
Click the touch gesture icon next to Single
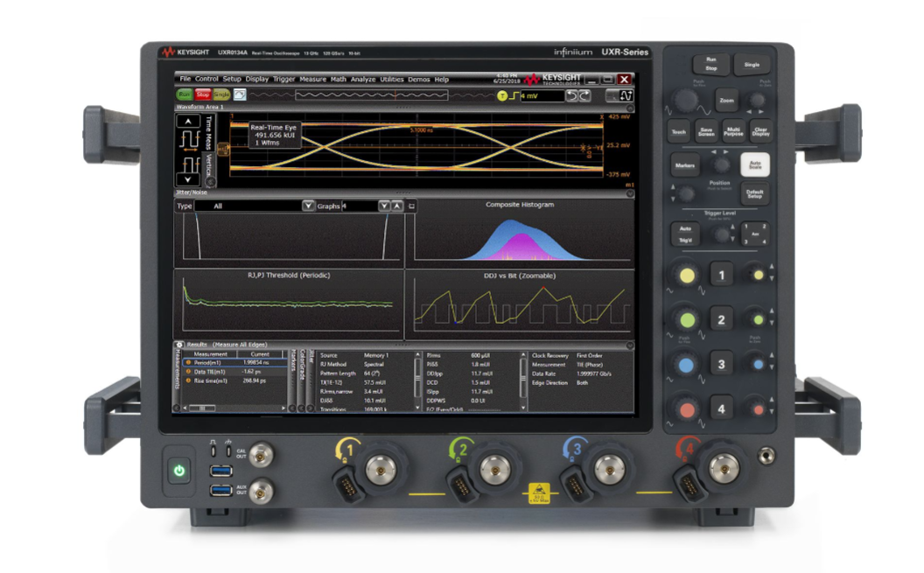tap(239, 94)
